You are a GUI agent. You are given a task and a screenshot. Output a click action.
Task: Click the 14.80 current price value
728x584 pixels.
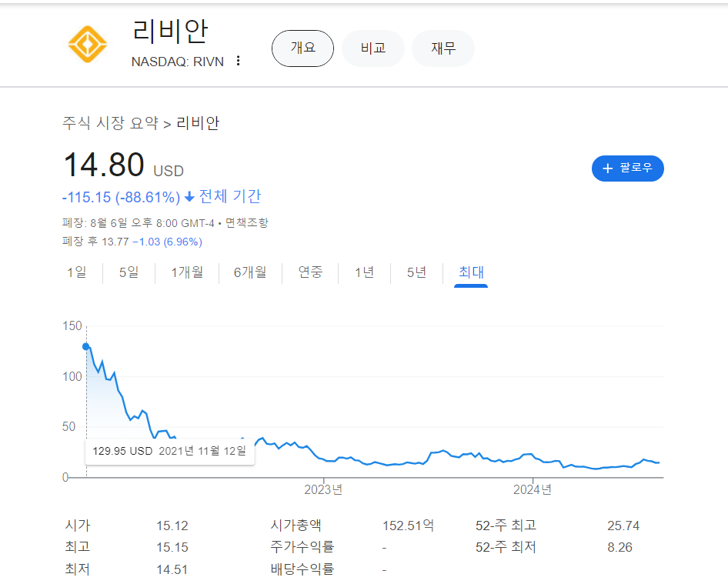104,165
